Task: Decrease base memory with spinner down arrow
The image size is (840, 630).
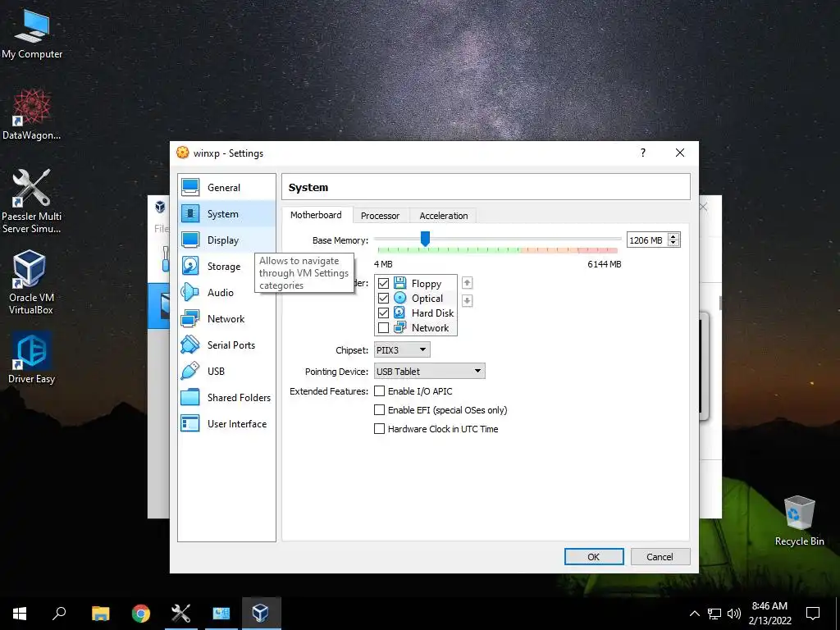Action: point(674,244)
